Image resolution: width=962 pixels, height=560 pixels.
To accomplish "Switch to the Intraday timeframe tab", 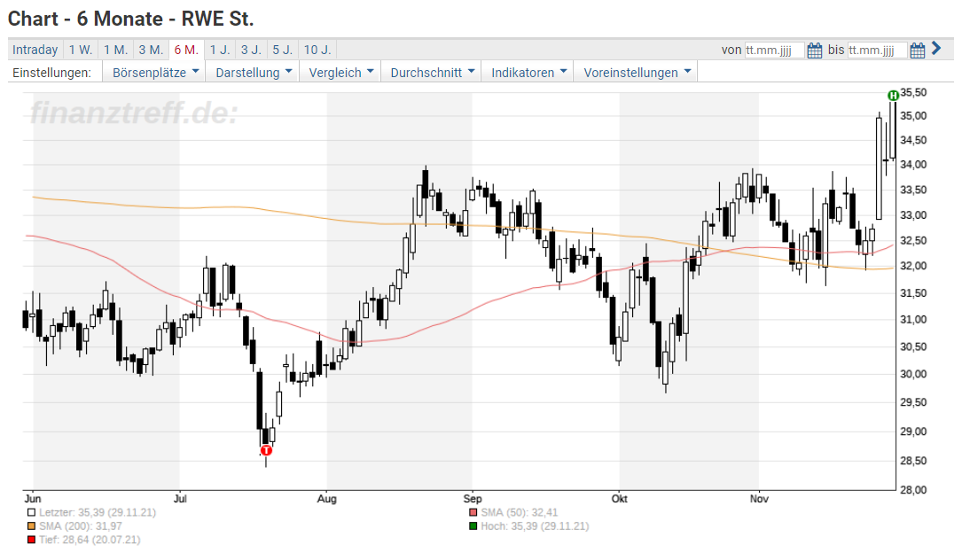I will 35,50.
